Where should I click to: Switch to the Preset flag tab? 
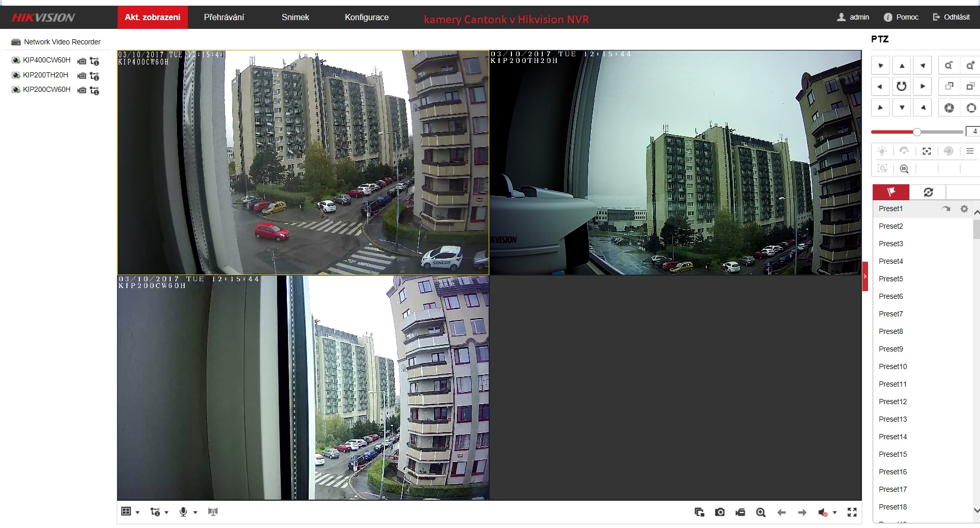pyautogui.click(x=891, y=193)
